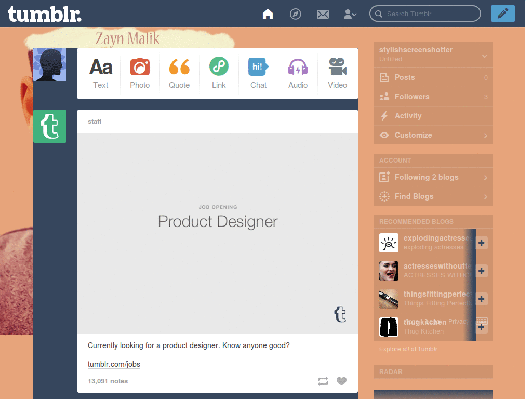
Task: Click the Tumblr t logo on job image
Action: click(x=340, y=314)
